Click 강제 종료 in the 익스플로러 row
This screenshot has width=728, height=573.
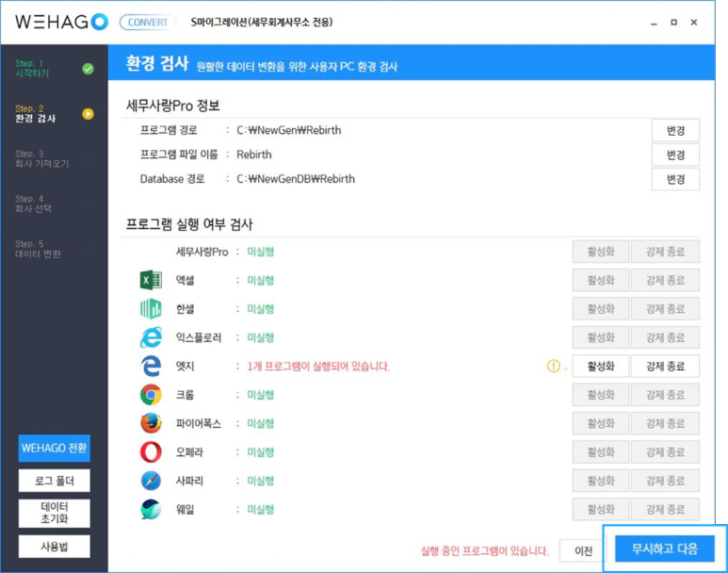(665, 337)
